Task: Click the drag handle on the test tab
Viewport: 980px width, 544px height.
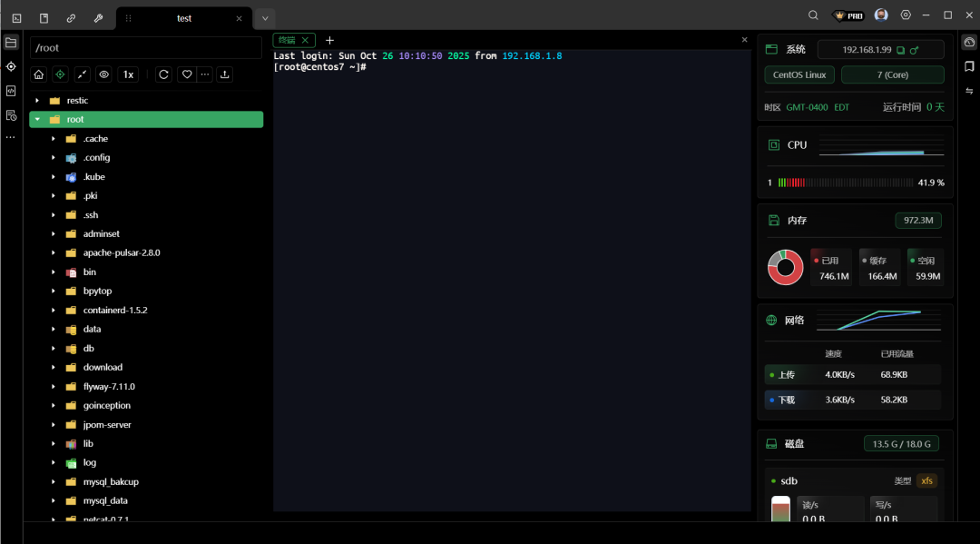Action: (128, 18)
